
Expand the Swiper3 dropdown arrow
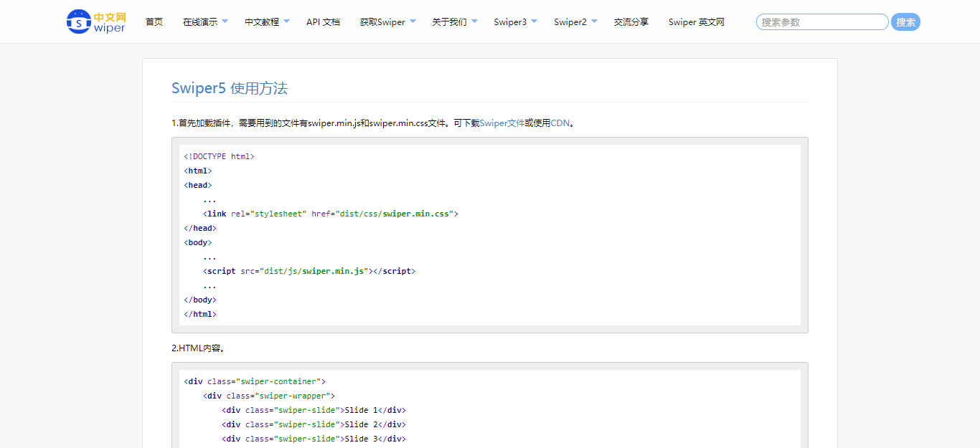click(534, 22)
